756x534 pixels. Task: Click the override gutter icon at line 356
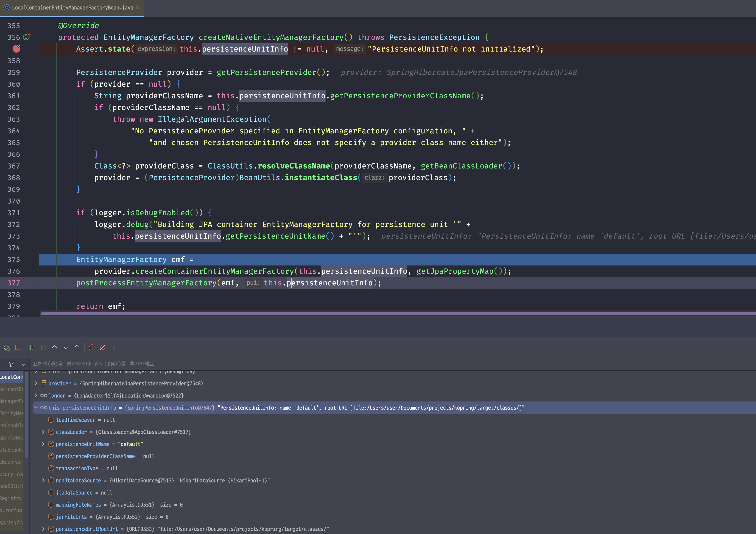pyautogui.click(x=27, y=37)
